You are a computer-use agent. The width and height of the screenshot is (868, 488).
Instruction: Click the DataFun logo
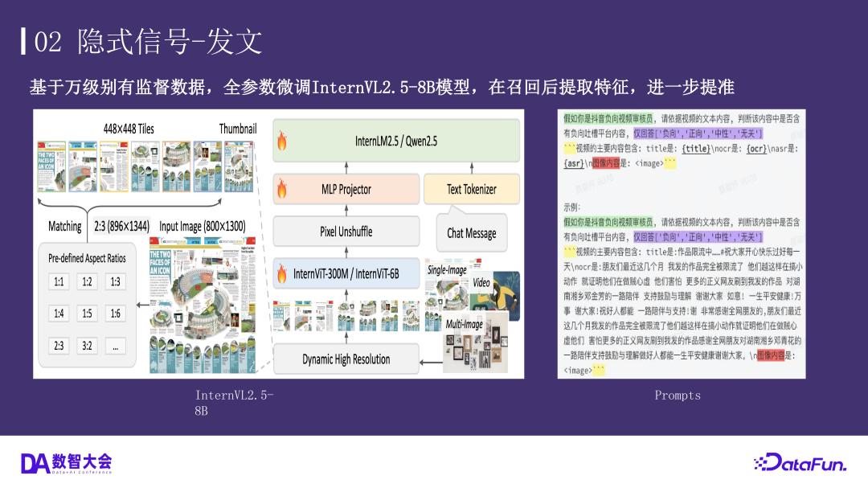[x=800, y=462]
